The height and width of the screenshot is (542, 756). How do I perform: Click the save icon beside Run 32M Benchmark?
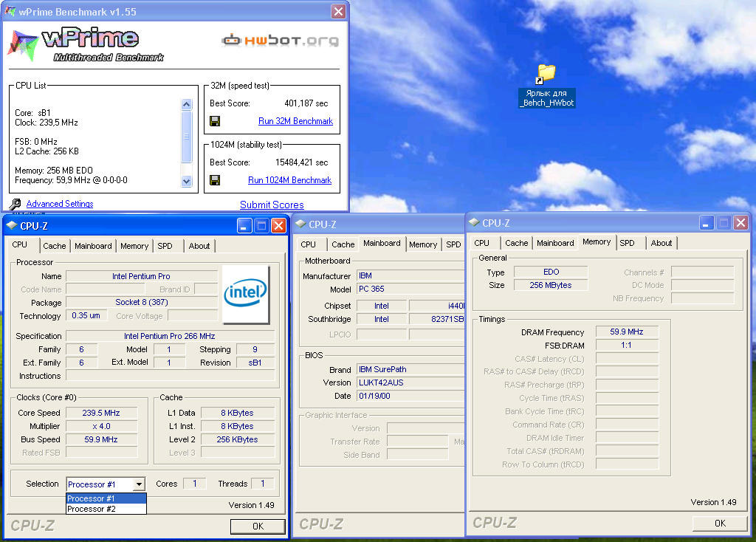[x=215, y=121]
